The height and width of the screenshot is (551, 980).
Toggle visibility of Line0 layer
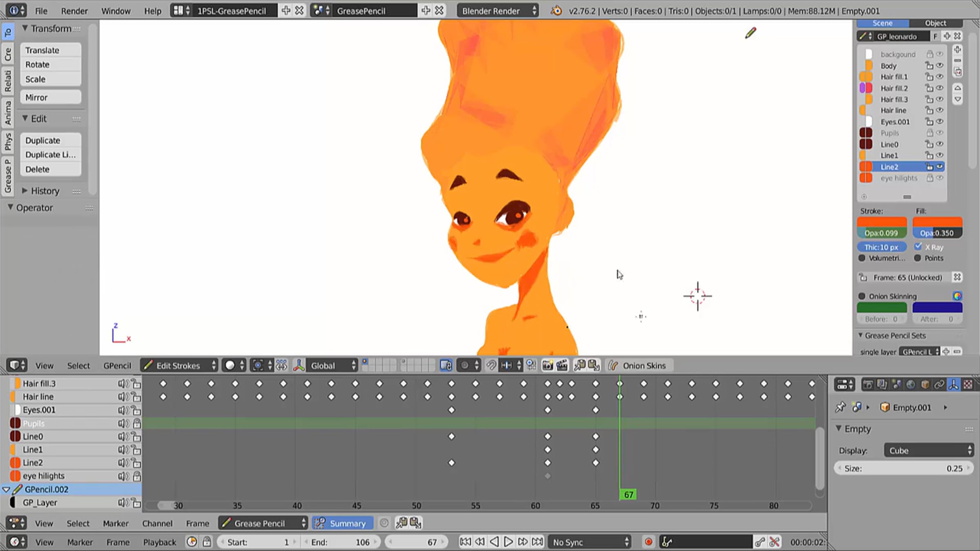click(x=940, y=144)
